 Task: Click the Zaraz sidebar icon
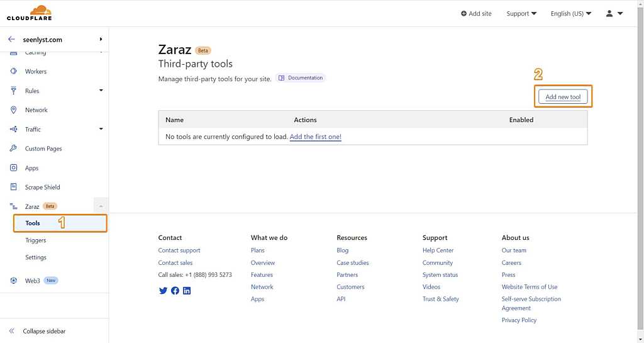(14, 206)
